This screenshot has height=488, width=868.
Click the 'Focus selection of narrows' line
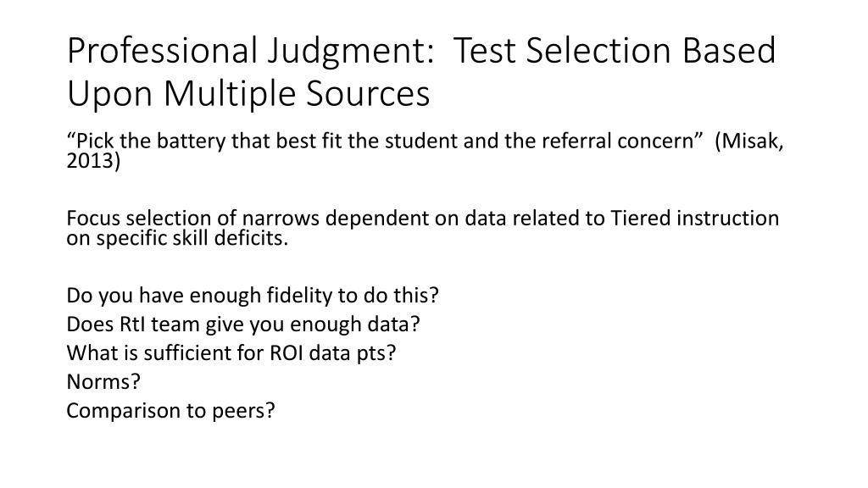tap(422, 219)
